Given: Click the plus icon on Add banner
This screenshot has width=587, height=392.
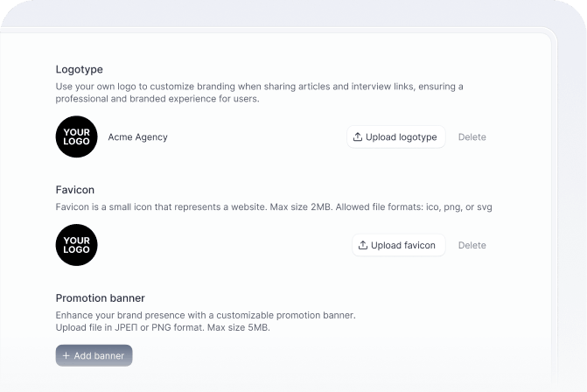Looking at the screenshot, I should 66,355.
